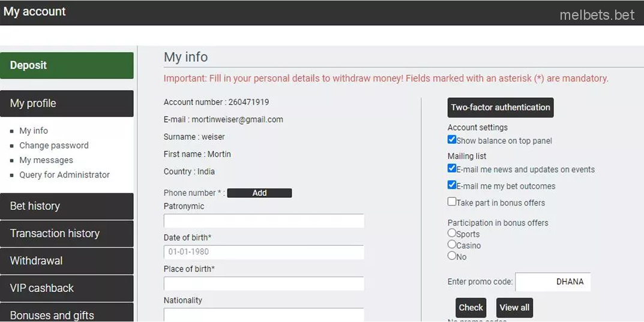The width and height of the screenshot is (644, 322).
Task: Expand the My profile section
Action: (x=67, y=103)
